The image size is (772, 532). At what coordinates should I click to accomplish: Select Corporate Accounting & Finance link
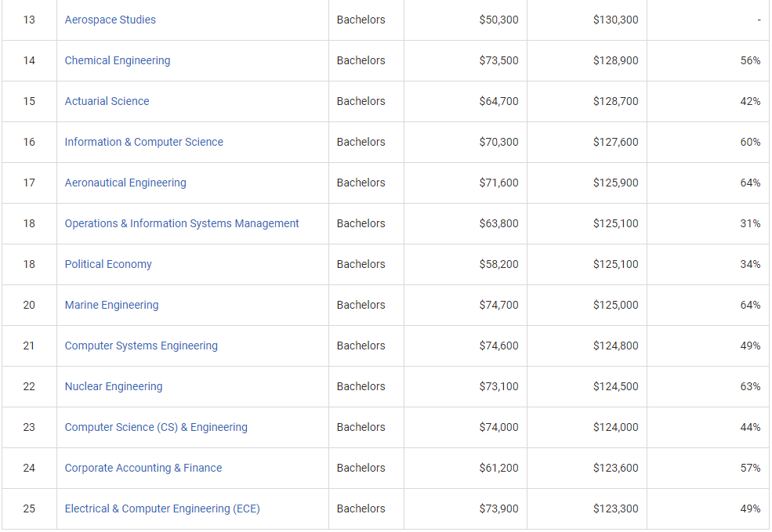point(143,468)
